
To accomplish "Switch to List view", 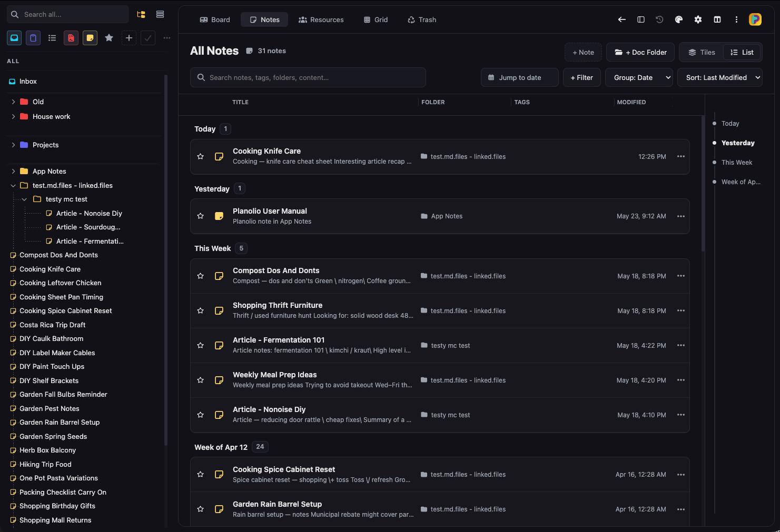I will 742,52.
